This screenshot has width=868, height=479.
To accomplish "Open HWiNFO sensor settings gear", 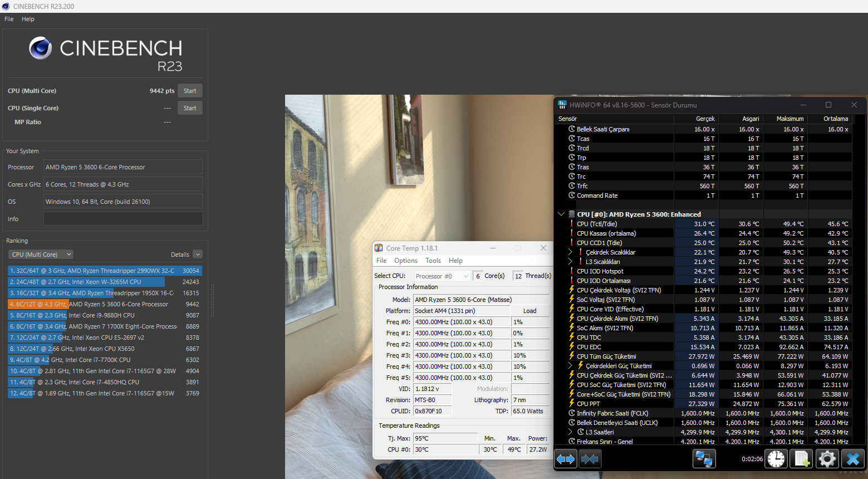I will tap(827, 459).
